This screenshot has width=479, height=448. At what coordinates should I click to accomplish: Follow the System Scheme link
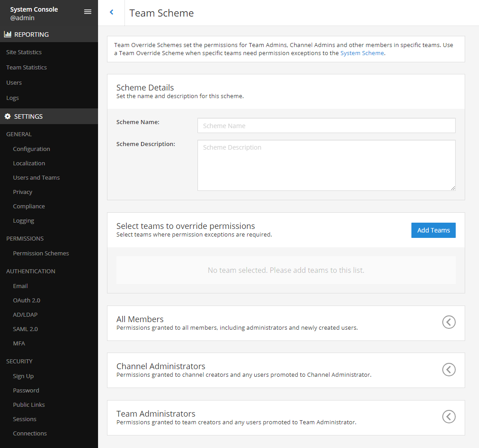click(x=362, y=53)
